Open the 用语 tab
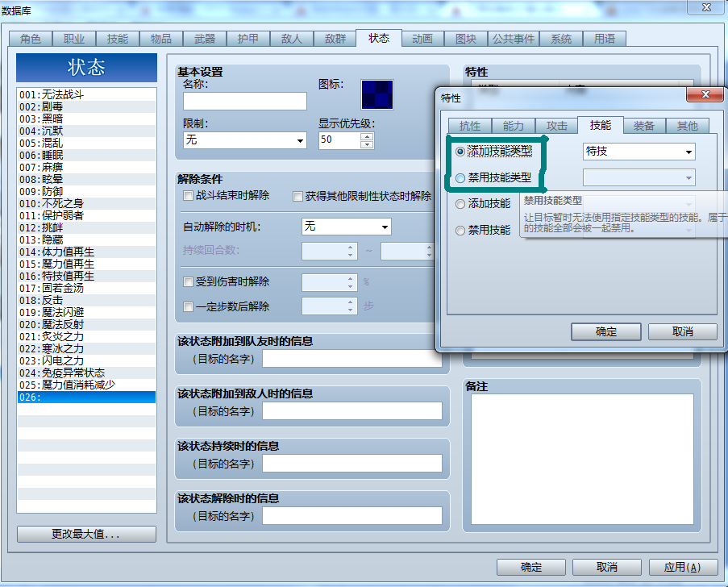This screenshot has height=587, width=728. [x=605, y=39]
